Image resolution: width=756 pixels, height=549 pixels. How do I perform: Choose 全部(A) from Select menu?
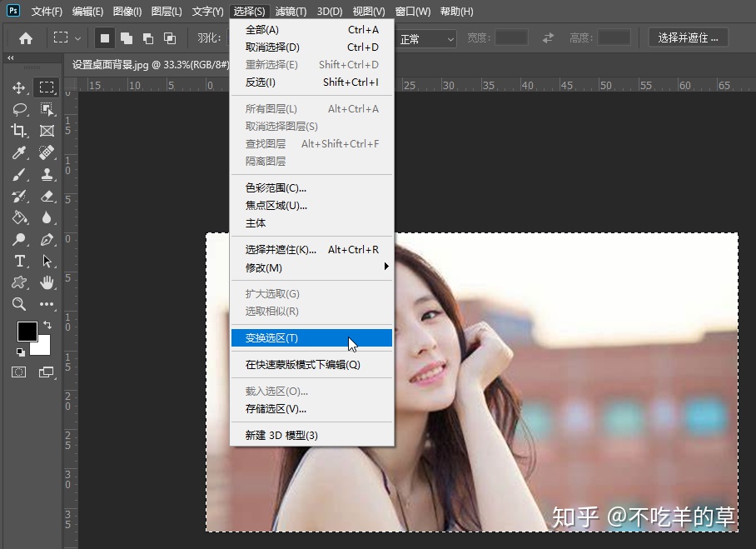pos(311,30)
